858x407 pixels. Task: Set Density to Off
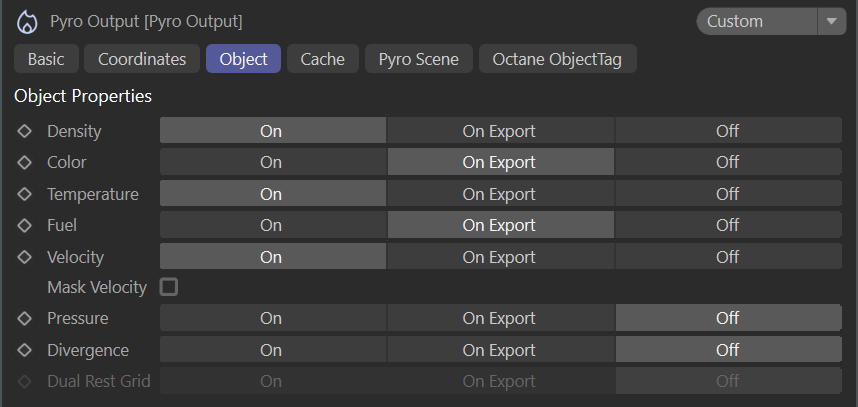727,131
